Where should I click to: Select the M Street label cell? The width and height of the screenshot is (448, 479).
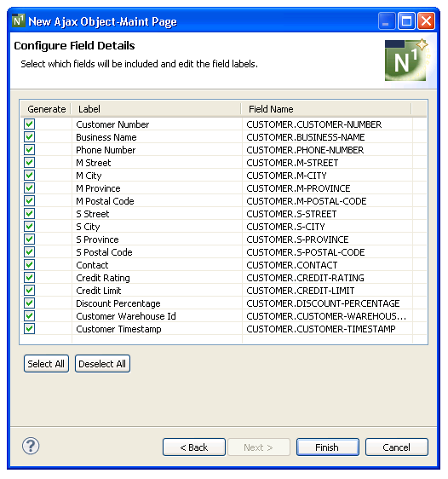[x=158, y=163]
